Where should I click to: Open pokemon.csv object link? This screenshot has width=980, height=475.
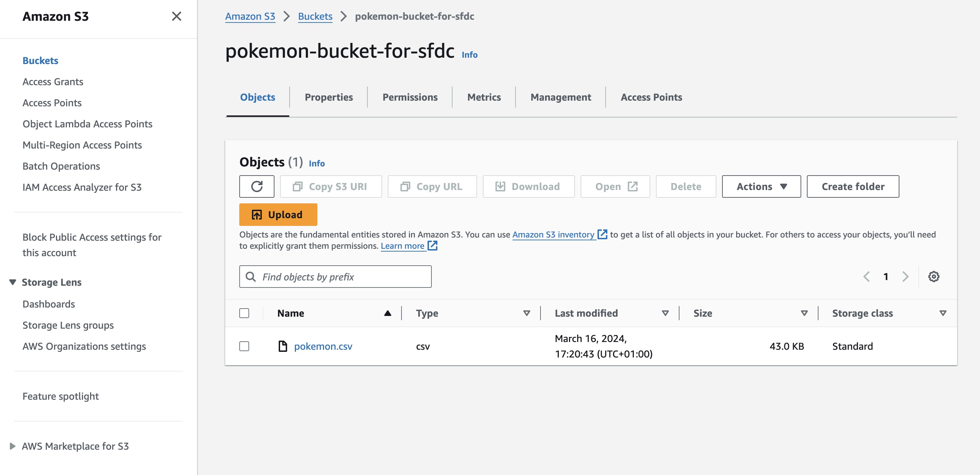pos(323,346)
